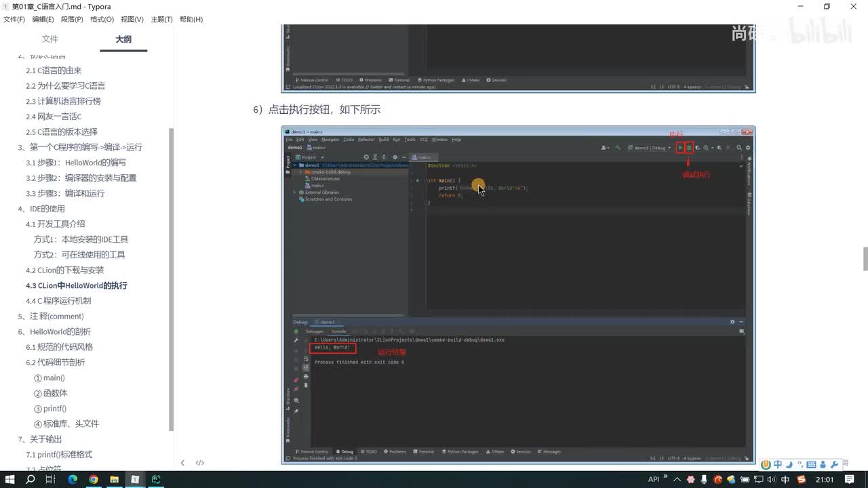Open the 主题(T) menu
Image resolution: width=868 pixels, height=488 pixels.
(x=161, y=19)
